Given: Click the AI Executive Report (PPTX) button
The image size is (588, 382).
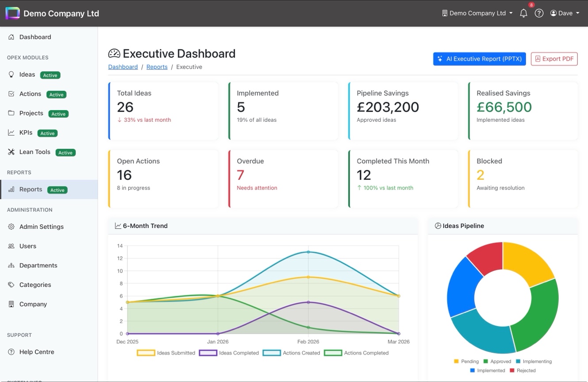Looking at the screenshot, I should coord(479,58).
